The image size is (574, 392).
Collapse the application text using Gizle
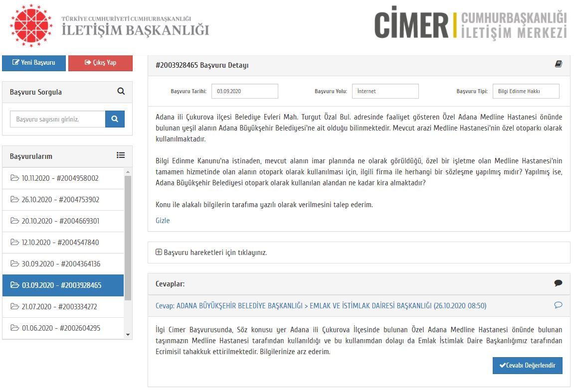click(163, 220)
